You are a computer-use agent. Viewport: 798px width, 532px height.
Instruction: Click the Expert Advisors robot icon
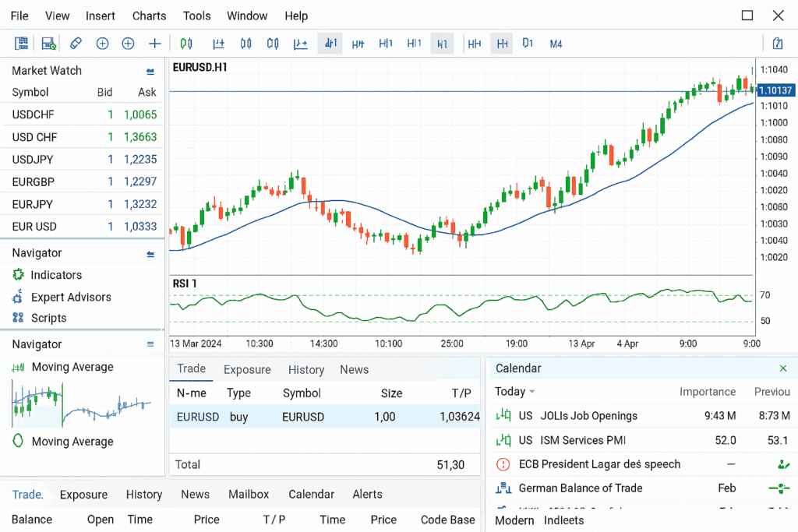click(x=18, y=297)
